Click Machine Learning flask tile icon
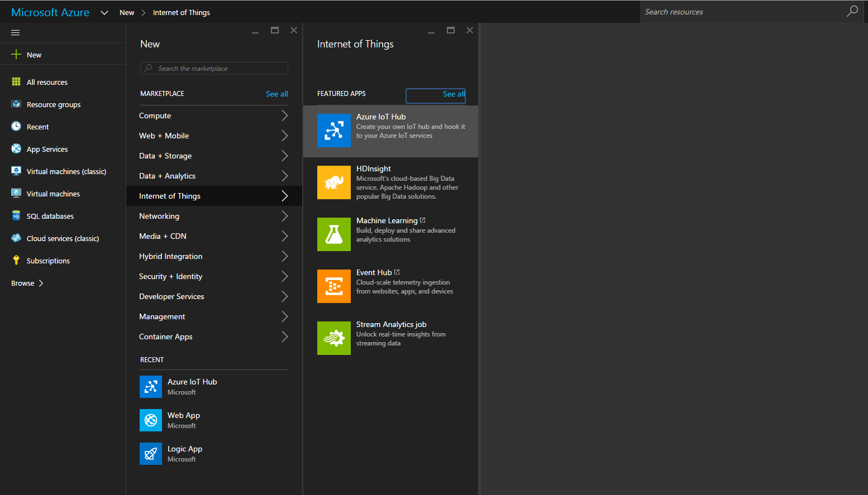The image size is (868, 495). pos(334,234)
